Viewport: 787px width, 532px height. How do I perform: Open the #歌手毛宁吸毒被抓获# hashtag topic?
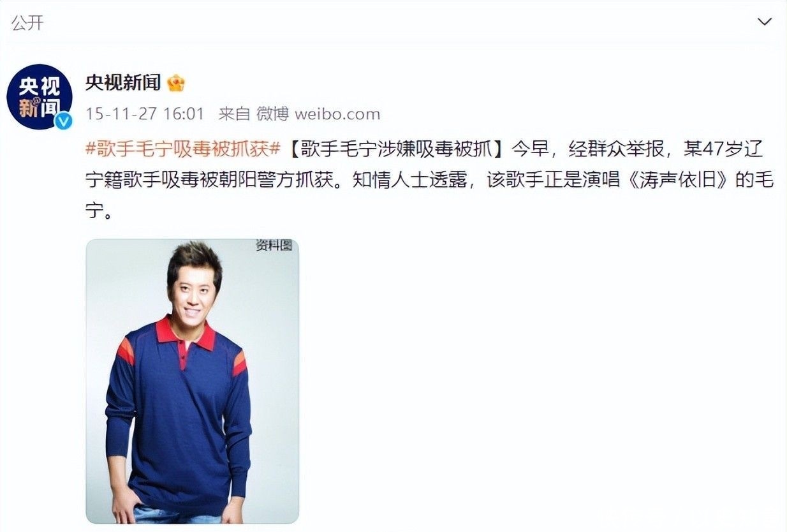click(183, 151)
